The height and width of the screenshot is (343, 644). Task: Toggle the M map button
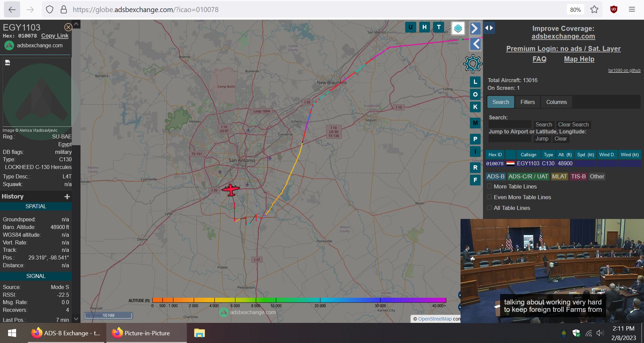pos(475,123)
